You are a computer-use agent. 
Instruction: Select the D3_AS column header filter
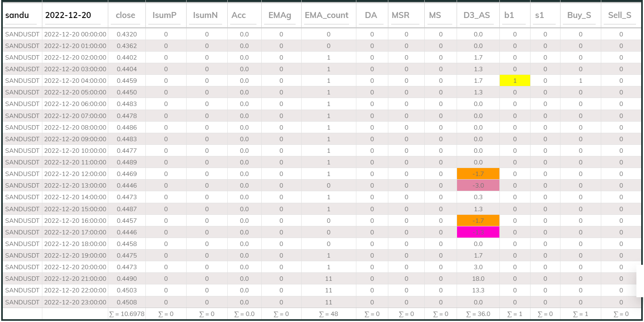[477, 15]
